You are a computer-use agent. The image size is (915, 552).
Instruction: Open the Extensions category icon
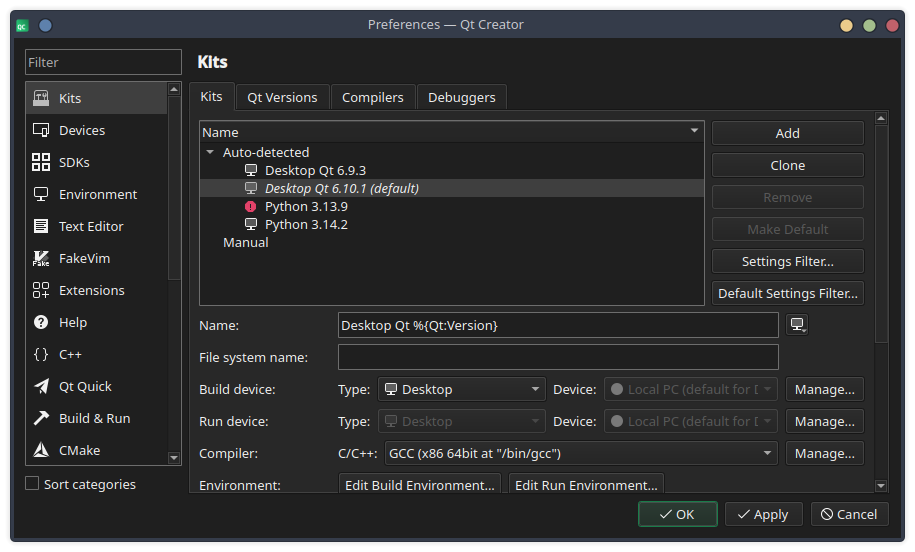(x=41, y=290)
